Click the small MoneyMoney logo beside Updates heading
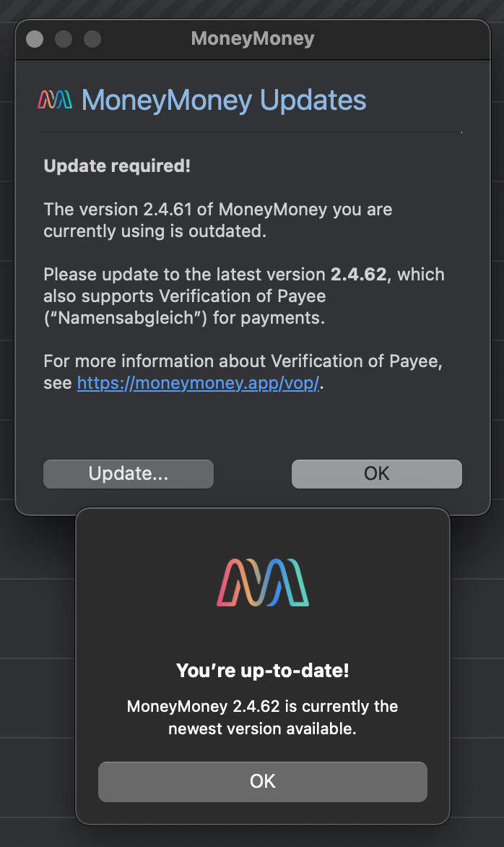504x847 pixels. click(55, 100)
